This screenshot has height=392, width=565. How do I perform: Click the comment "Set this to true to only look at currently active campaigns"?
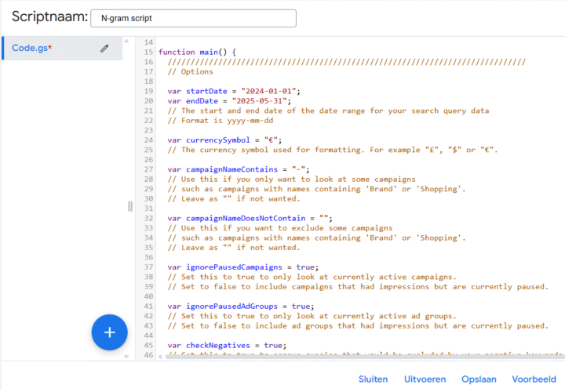(x=312, y=277)
